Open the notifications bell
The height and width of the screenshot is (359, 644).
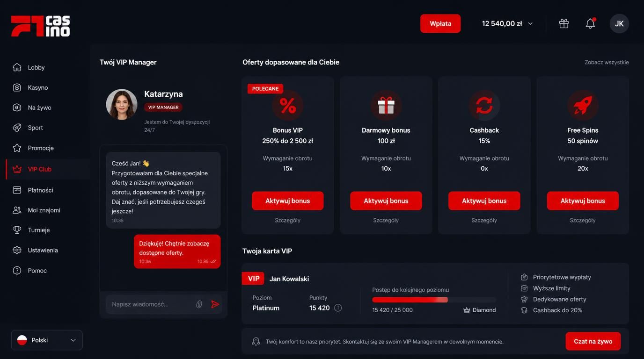coord(590,23)
